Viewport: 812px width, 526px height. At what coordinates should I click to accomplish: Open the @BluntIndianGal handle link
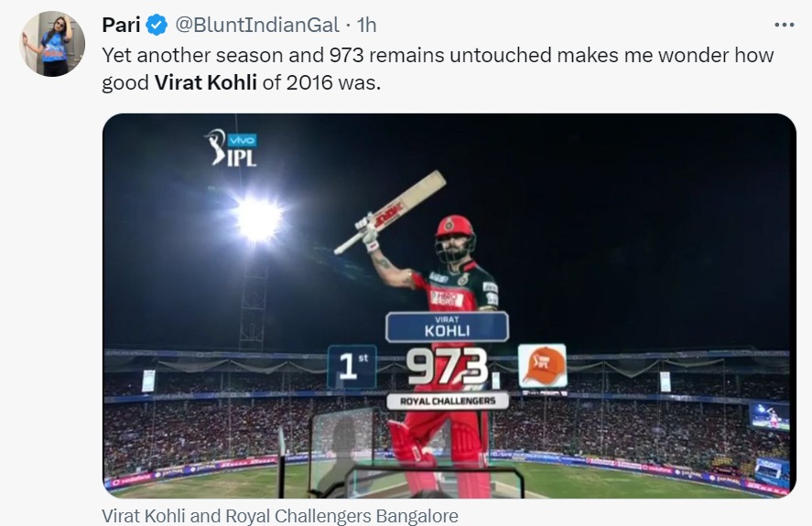point(251,25)
